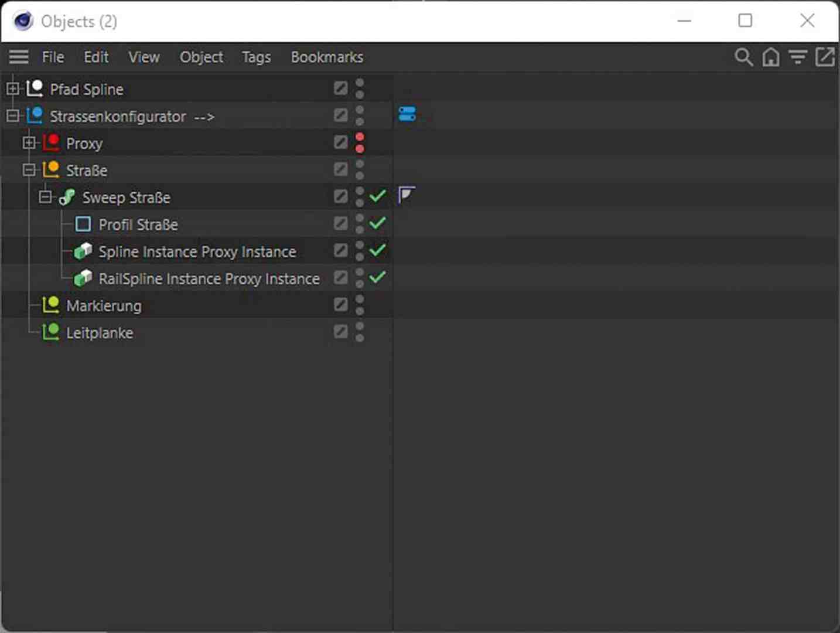
Task: Open the search in the Object Manager
Action: tap(743, 57)
